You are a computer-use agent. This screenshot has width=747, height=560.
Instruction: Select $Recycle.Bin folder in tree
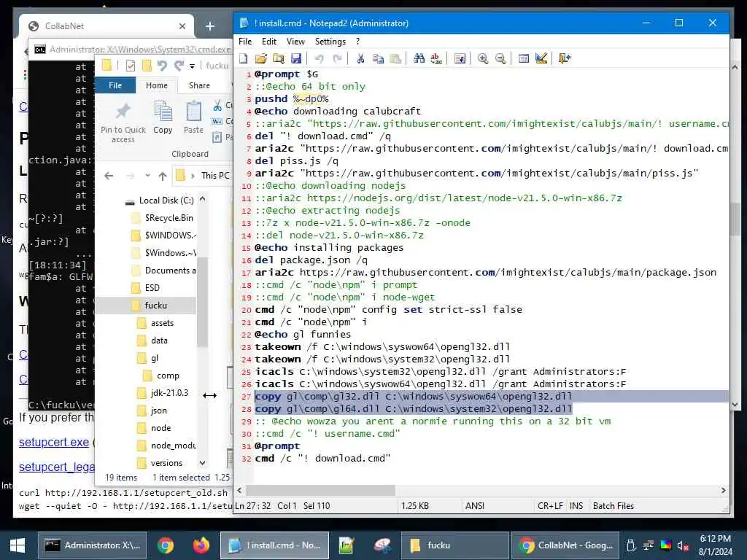(162, 218)
